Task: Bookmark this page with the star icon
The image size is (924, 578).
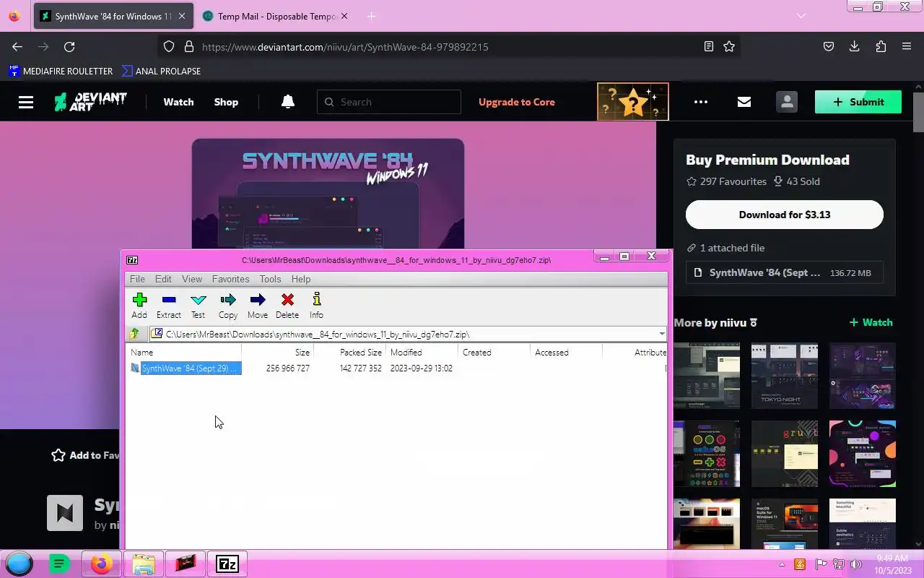Action: click(x=729, y=46)
